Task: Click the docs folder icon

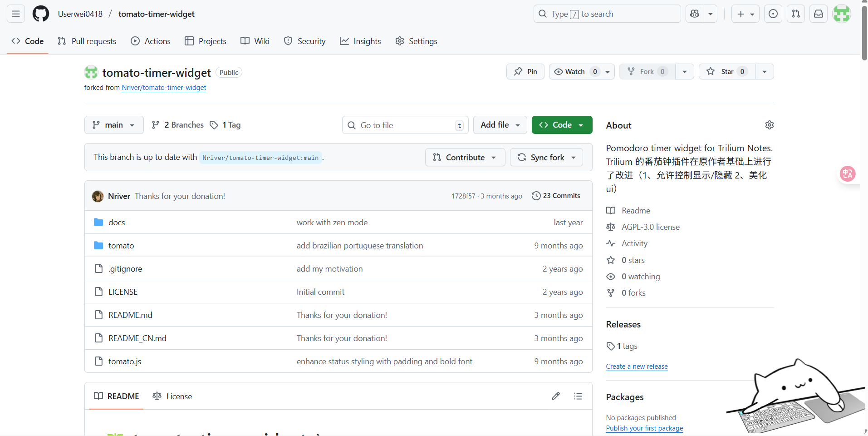Action: [x=98, y=222]
